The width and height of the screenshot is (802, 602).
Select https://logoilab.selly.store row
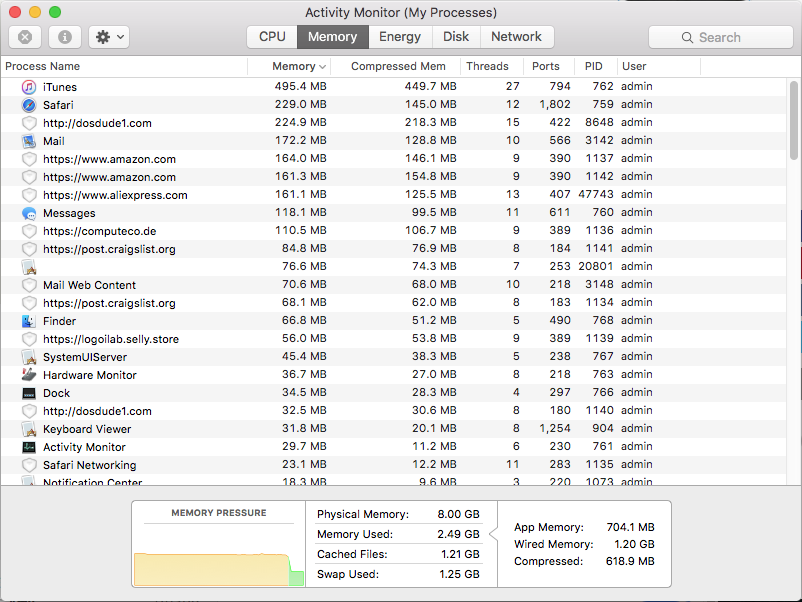click(x=394, y=339)
